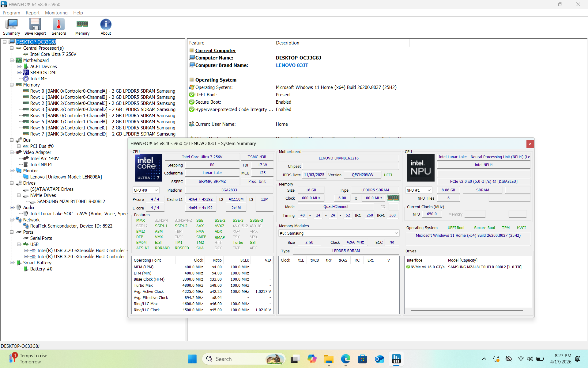Open the memory module #0: Samsung dropdown
Screen dimensions: 588x368
point(339,233)
